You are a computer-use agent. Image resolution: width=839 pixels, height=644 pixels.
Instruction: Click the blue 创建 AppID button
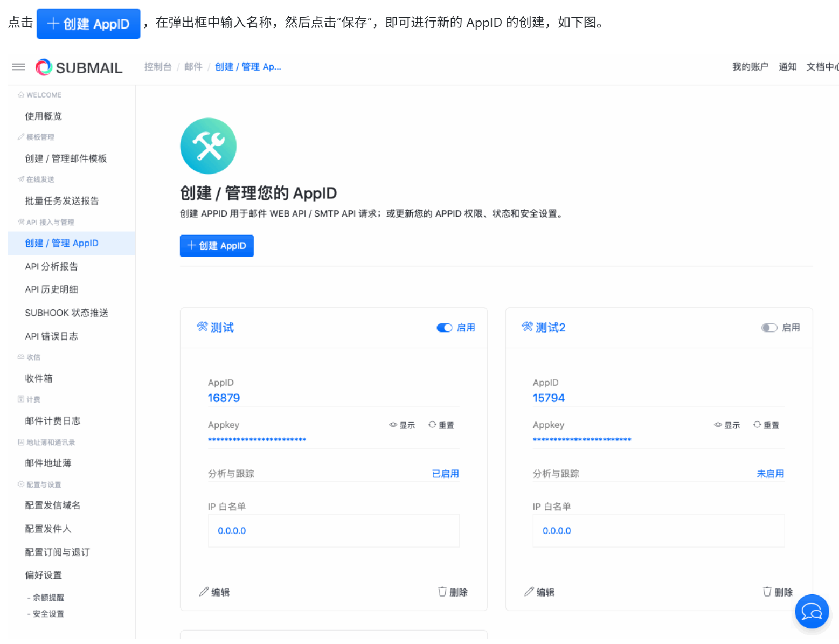(x=217, y=246)
